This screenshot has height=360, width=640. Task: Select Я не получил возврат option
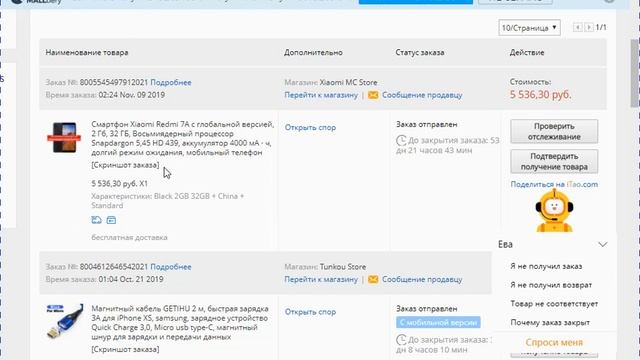pos(551,285)
